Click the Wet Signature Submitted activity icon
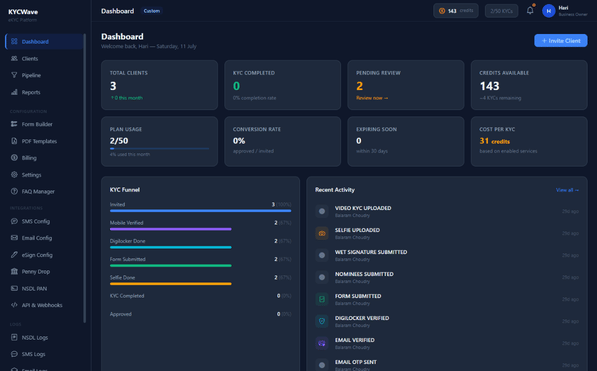This screenshot has height=371, width=597. [x=322, y=255]
